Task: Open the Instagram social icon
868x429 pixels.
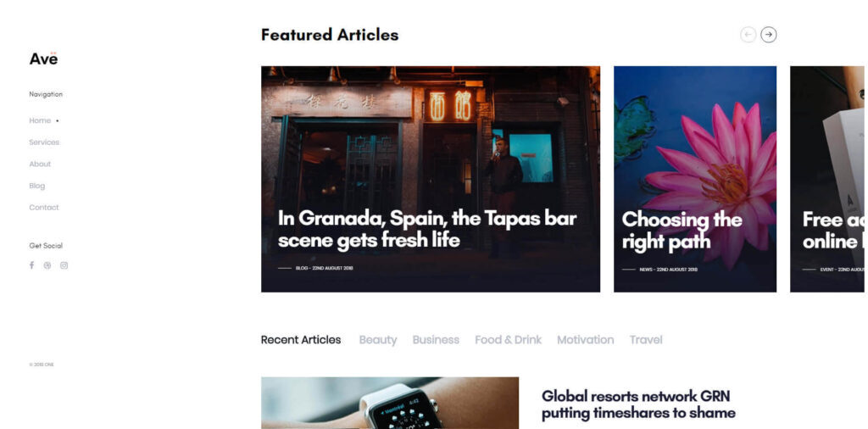Action: pos(64,265)
